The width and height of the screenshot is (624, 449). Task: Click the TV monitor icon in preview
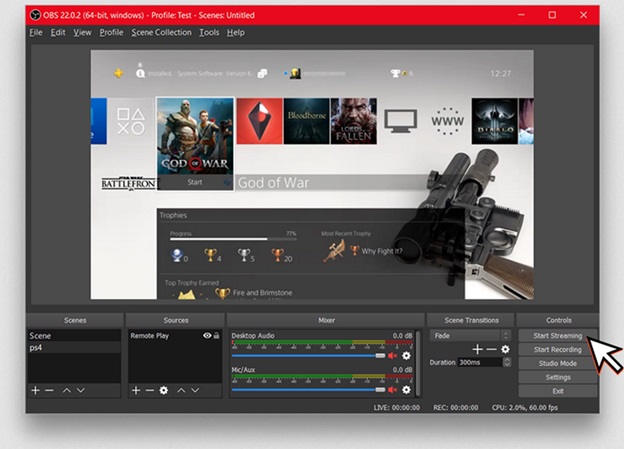pos(401,121)
